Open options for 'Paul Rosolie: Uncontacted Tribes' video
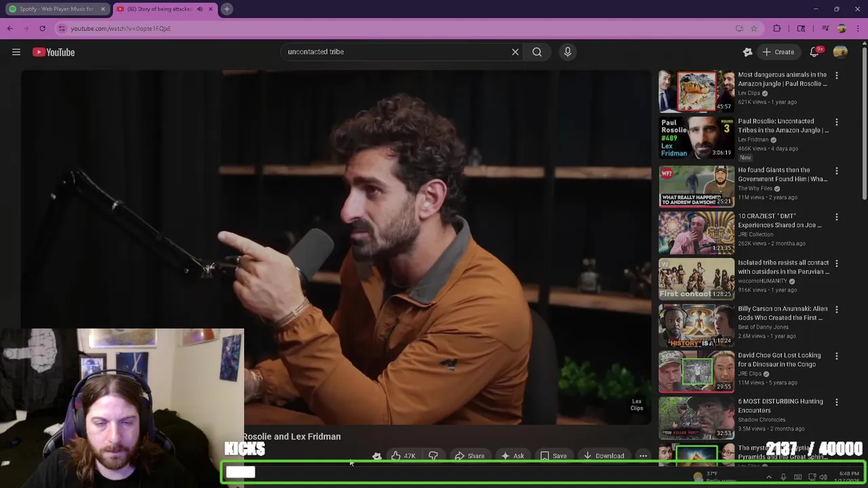868x488 pixels. click(836, 123)
